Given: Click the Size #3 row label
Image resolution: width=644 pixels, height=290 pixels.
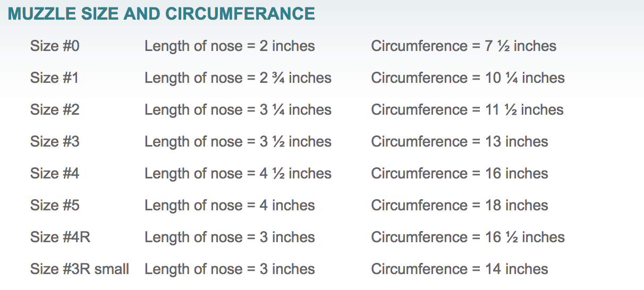Looking at the screenshot, I should point(55,142).
